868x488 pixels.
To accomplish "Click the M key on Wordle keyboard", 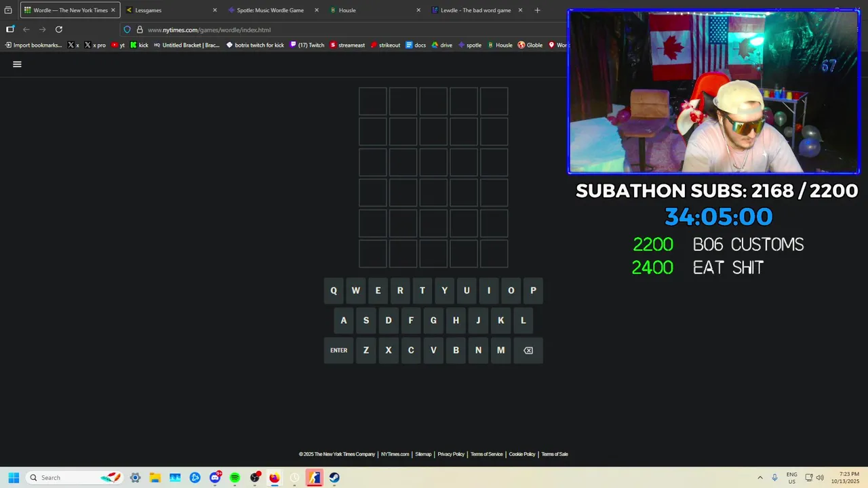I will [500, 350].
